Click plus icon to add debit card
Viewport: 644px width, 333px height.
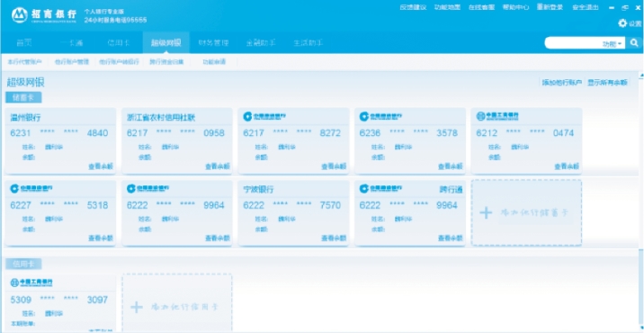pos(486,213)
